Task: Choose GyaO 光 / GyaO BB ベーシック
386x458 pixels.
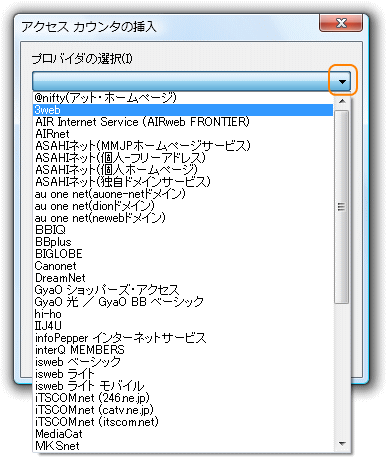Action: (x=183, y=302)
